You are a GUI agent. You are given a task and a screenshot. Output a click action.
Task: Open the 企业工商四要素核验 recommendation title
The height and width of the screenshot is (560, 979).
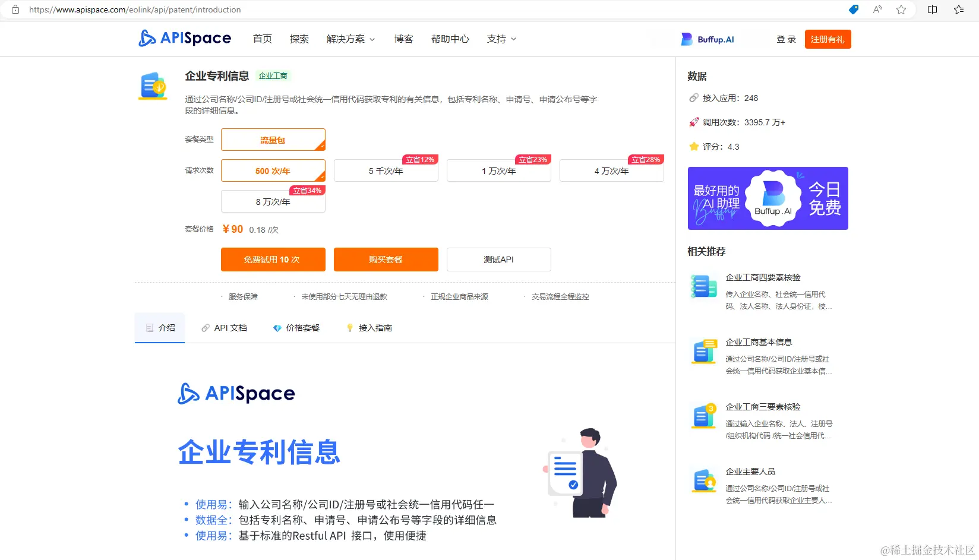763,277
